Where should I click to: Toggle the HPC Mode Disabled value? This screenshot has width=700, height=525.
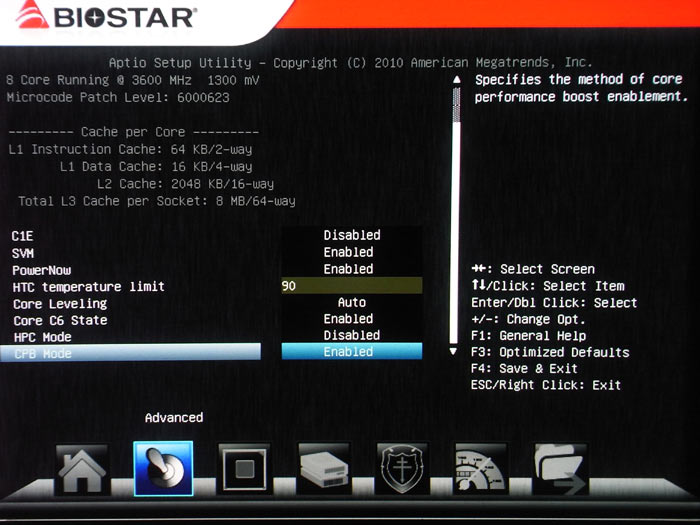tap(352, 335)
